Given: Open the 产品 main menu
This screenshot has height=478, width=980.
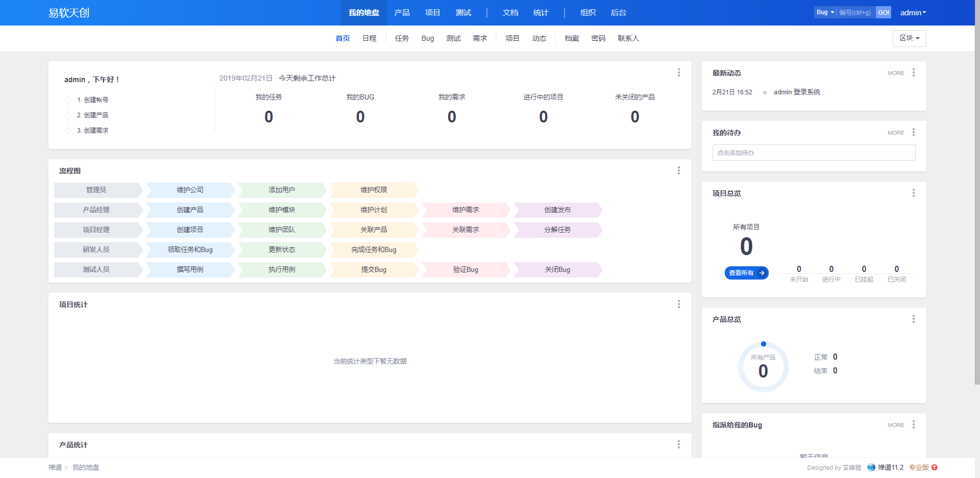Looking at the screenshot, I should [402, 13].
